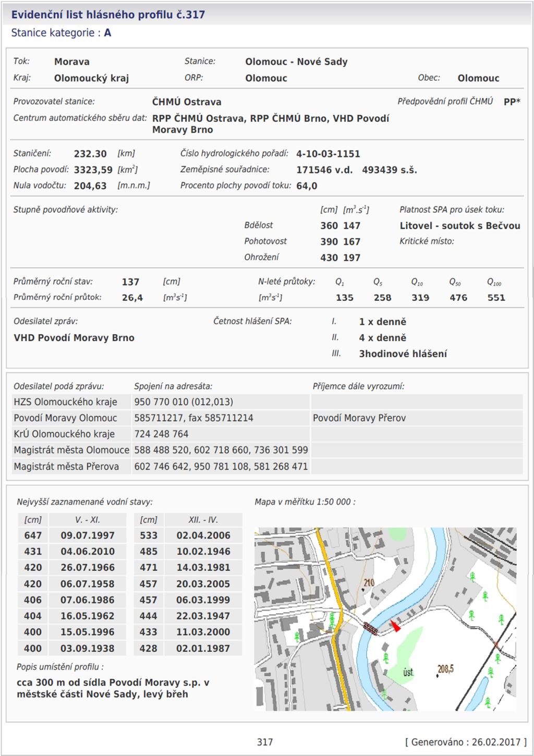The width and height of the screenshot is (534, 756).
Task: Select contact "585711217, fax 585711214"
Action: (193, 418)
